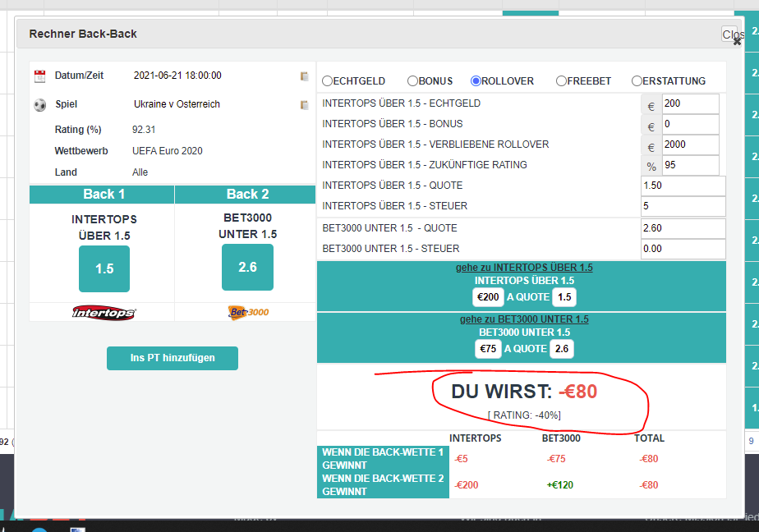Click the Rating value 92.31

(x=144, y=130)
